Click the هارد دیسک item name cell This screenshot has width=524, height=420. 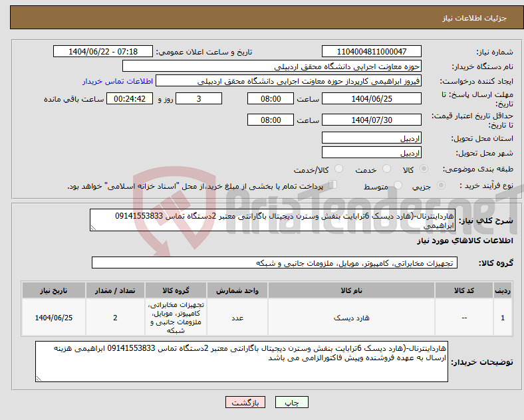pos(351,318)
